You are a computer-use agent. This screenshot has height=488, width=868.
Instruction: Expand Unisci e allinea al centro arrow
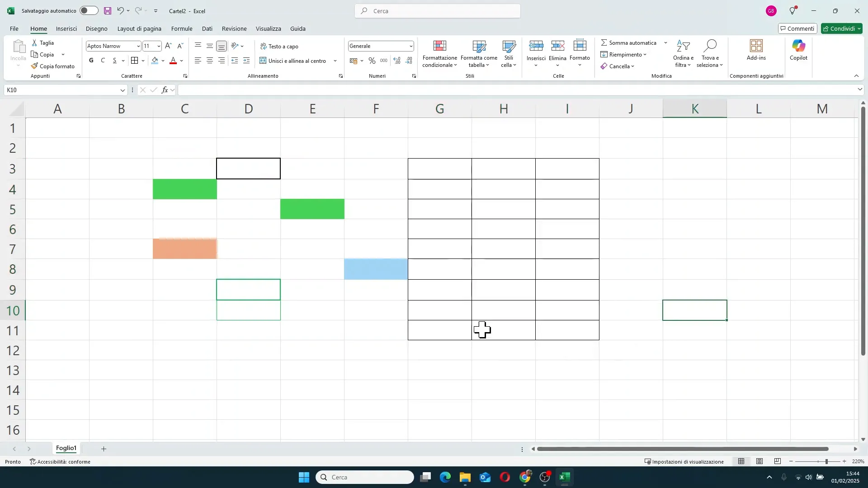pos(335,61)
